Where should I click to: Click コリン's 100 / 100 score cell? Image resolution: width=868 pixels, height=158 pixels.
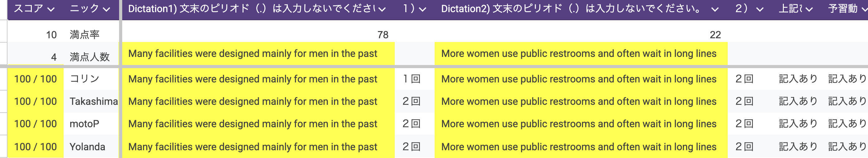tap(35, 79)
